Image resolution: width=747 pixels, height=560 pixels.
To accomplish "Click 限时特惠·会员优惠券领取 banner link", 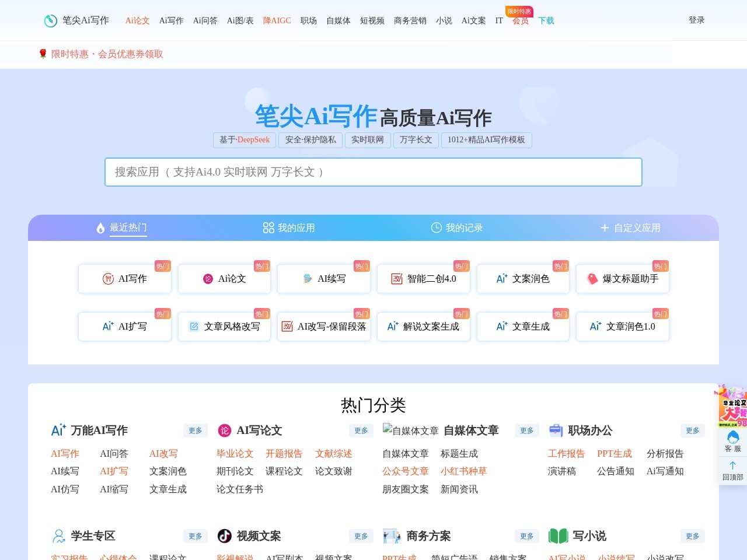I will [x=107, y=54].
